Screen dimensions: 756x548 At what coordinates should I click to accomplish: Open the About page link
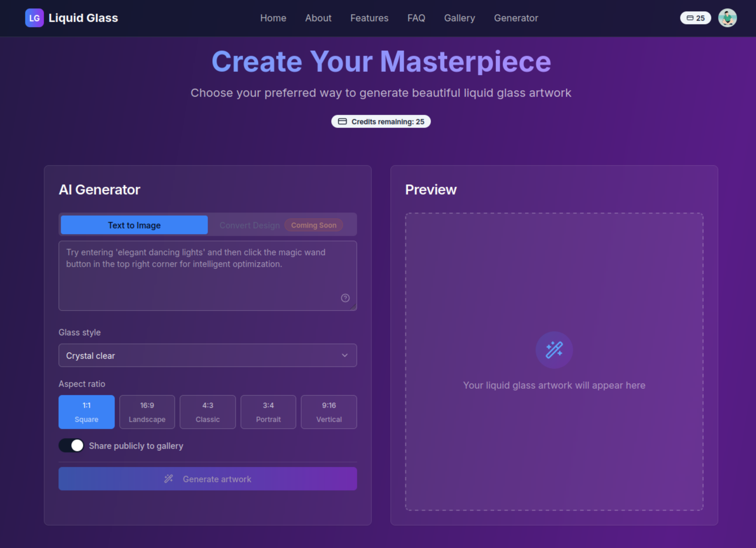click(x=318, y=18)
